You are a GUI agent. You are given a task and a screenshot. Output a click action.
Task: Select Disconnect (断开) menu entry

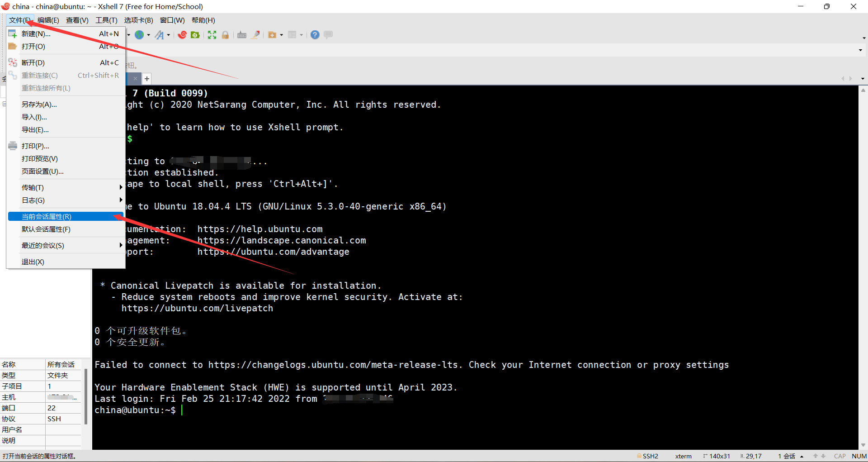[x=66, y=62]
